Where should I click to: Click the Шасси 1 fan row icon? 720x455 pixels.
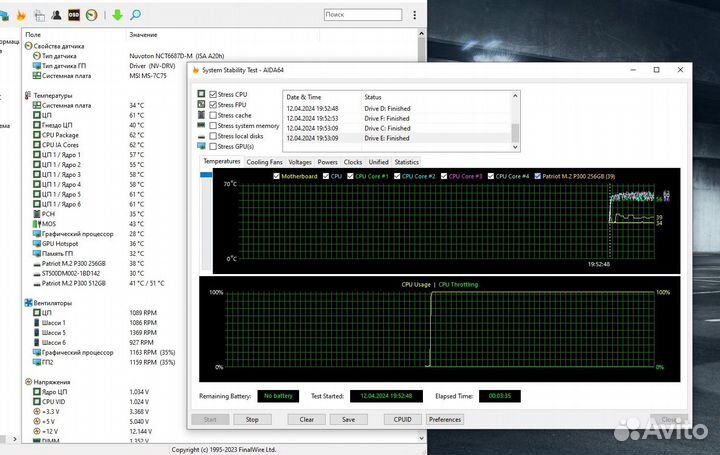37,322
